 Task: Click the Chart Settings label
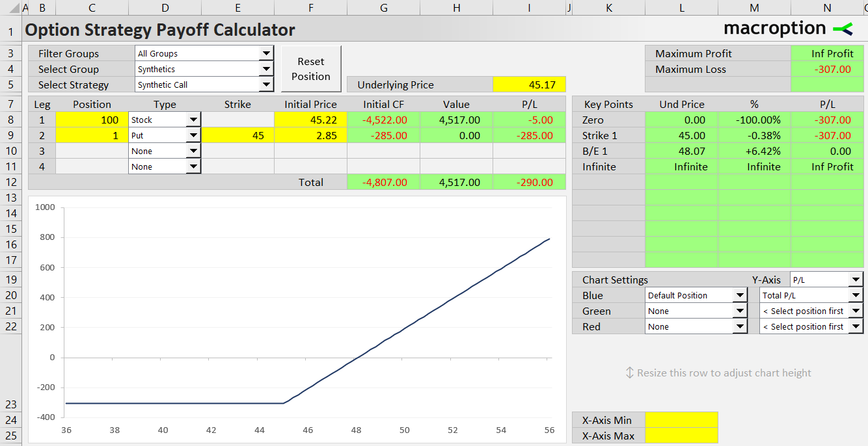[x=615, y=280]
